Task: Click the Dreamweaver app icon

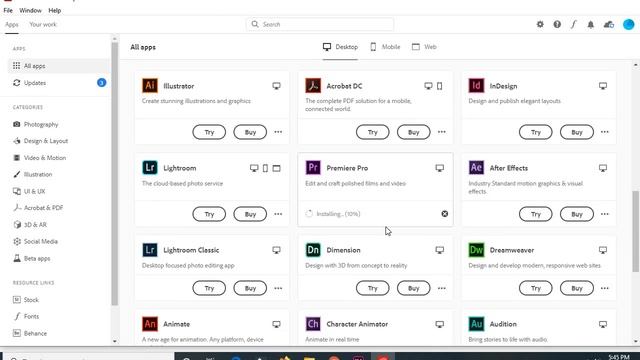Action: point(476,250)
